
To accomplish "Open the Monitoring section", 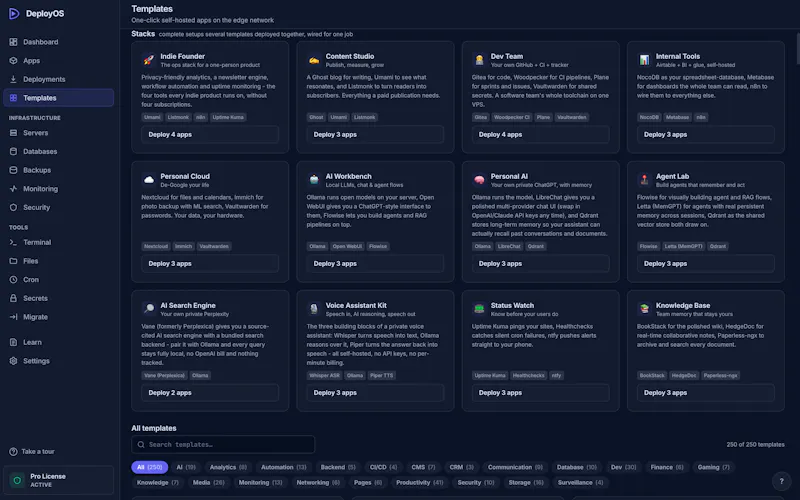I will 59,189.
